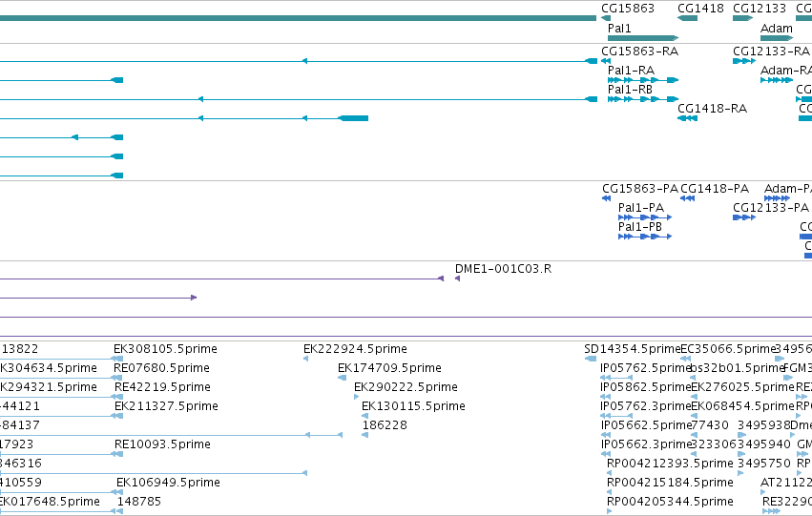812x516 pixels.
Task: Open EST IP05762.3prime
Action: 646,407
